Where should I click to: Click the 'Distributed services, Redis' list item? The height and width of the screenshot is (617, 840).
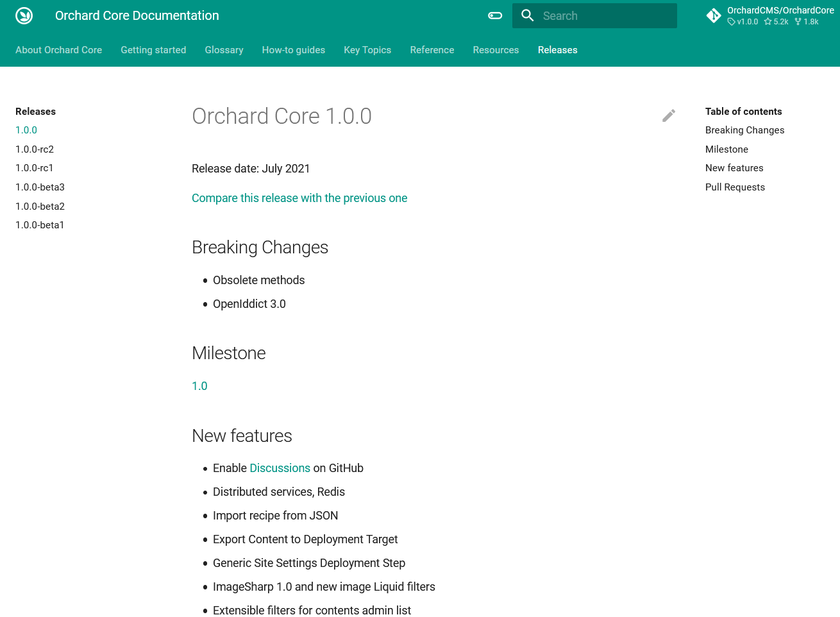pos(278,492)
